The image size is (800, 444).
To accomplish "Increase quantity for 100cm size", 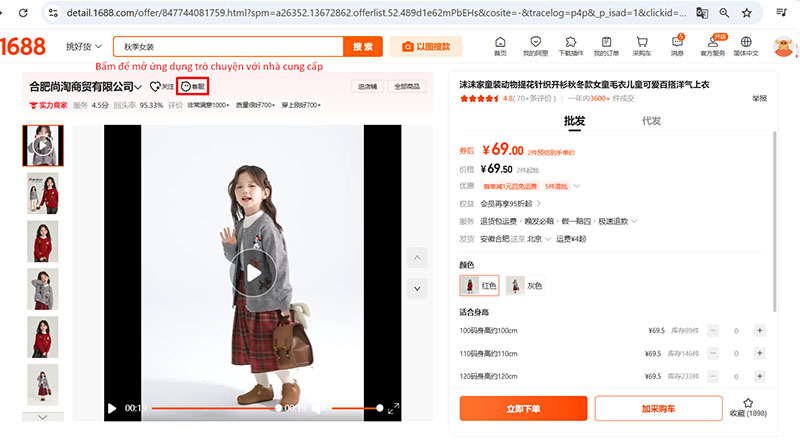I will point(759,330).
